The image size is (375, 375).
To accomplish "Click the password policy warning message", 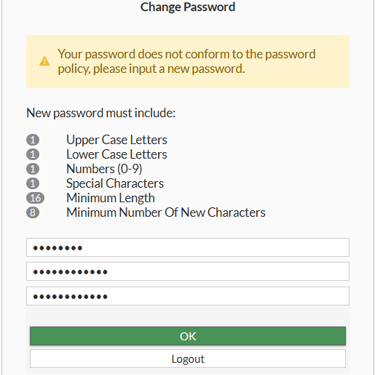I will click(x=188, y=62).
